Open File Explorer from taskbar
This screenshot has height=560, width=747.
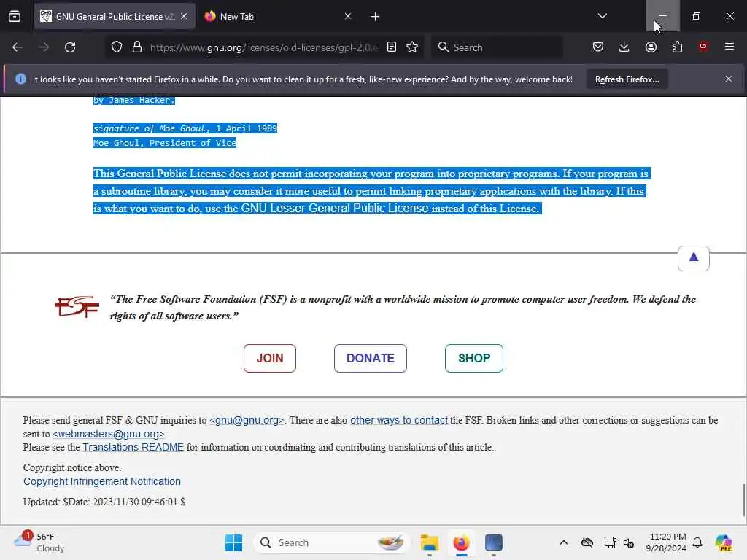(429, 542)
